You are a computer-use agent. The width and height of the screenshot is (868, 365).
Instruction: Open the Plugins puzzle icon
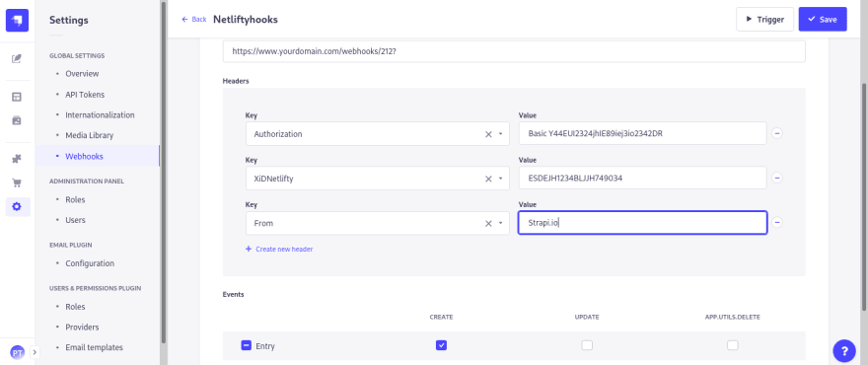coord(17,160)
